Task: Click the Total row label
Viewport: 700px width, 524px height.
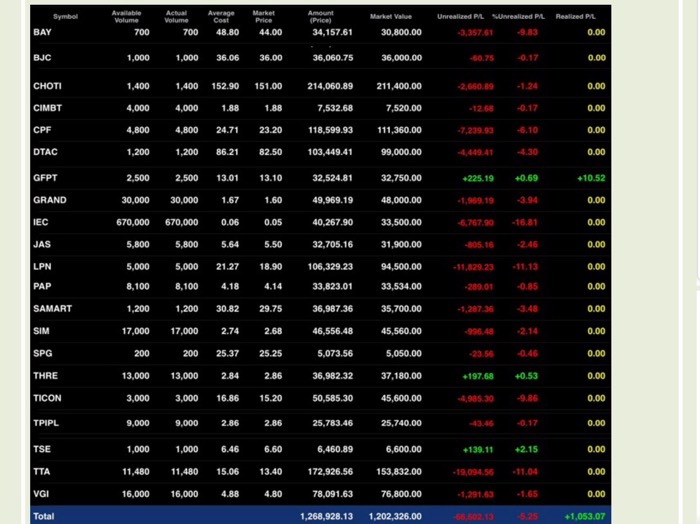Action: point(43,516)
